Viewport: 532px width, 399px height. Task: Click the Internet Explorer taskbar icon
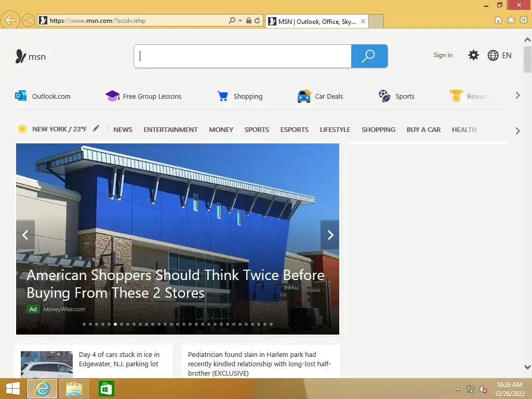[42, 389]
